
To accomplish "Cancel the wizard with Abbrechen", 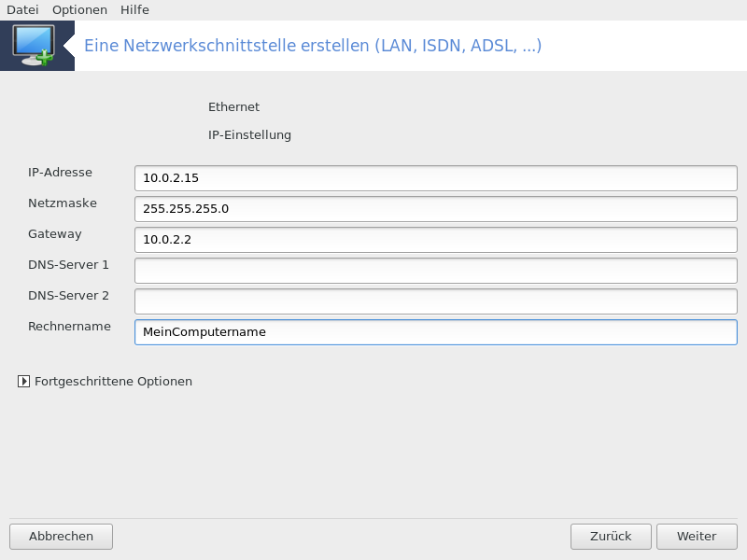I will click(x=61, y=537).
